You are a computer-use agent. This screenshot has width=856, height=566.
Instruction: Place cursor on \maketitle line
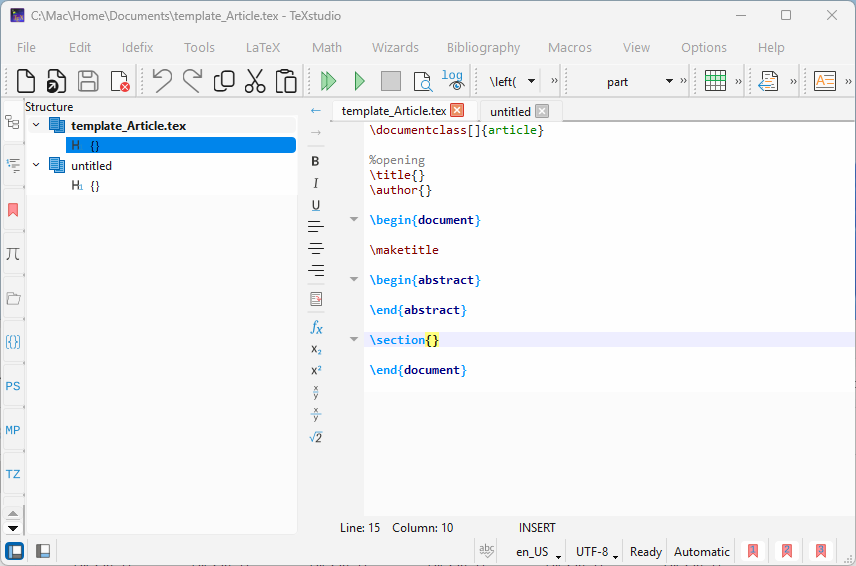(x=404, y=250)
